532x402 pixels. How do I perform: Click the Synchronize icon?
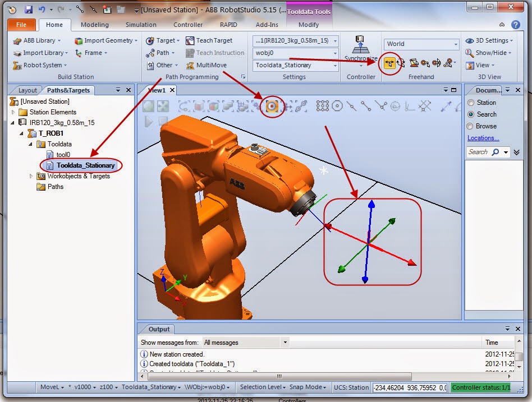[x=360, y=44]
